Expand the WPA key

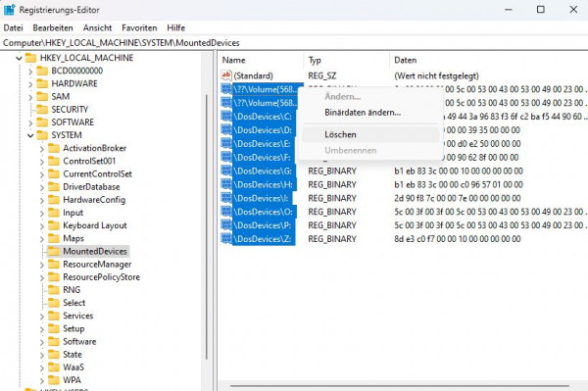click(42, 381)
